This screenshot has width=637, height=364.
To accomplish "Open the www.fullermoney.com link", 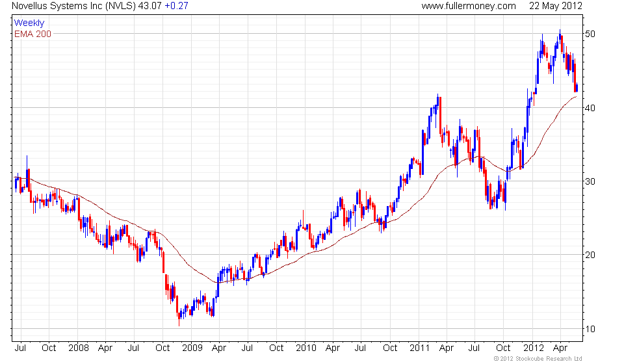I will click(469, 6).
